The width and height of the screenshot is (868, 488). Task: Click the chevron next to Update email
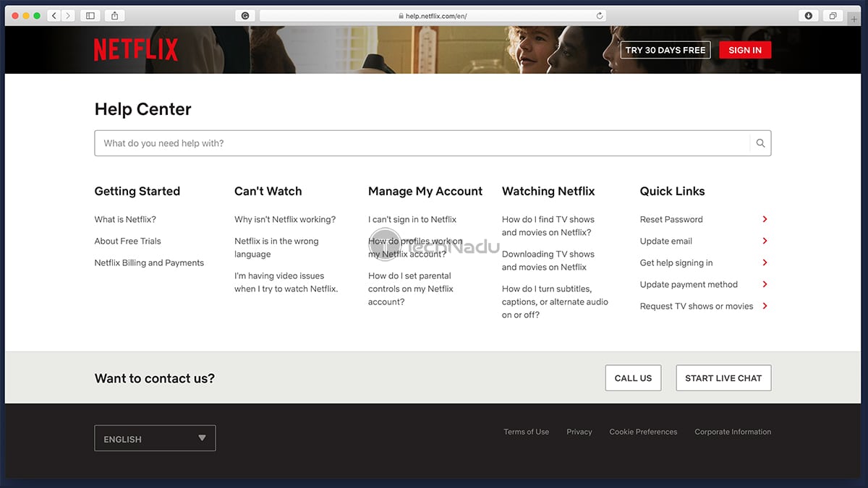pos(765,241)
